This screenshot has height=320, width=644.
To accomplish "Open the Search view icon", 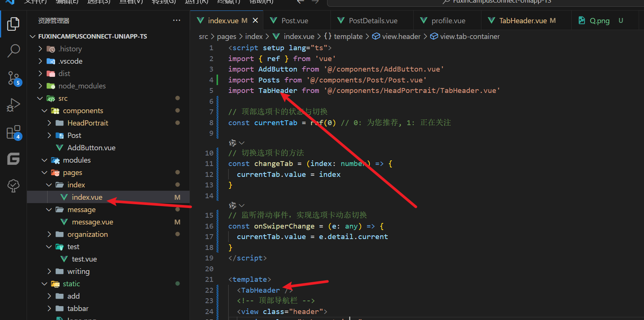I will tap(13, 51).
